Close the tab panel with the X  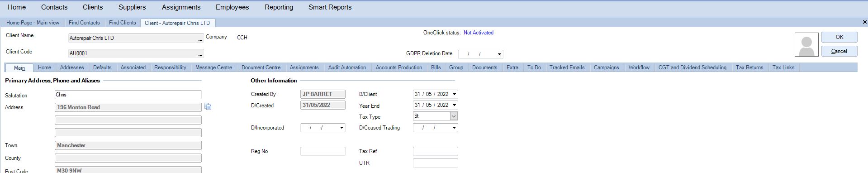click(865, 22)
